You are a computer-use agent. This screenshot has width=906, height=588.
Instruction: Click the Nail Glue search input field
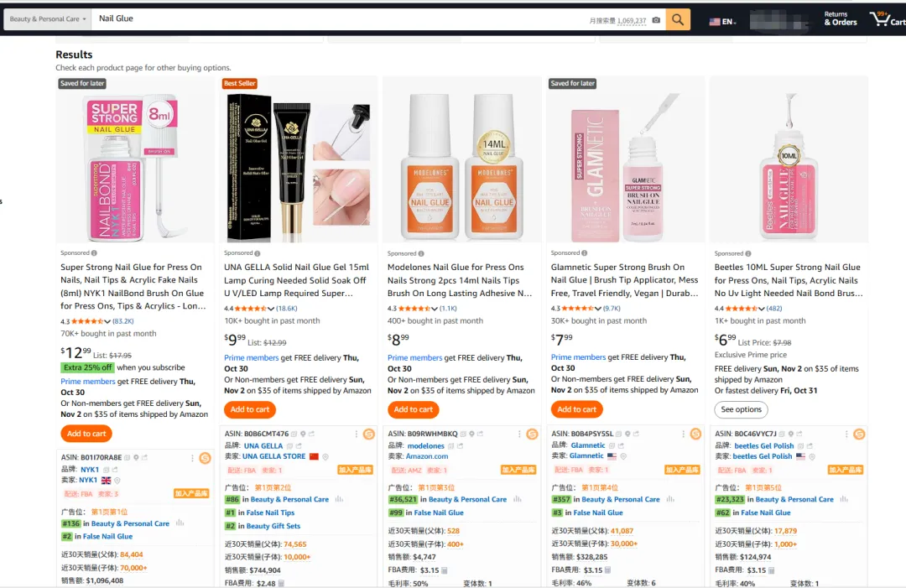[341, 19]
